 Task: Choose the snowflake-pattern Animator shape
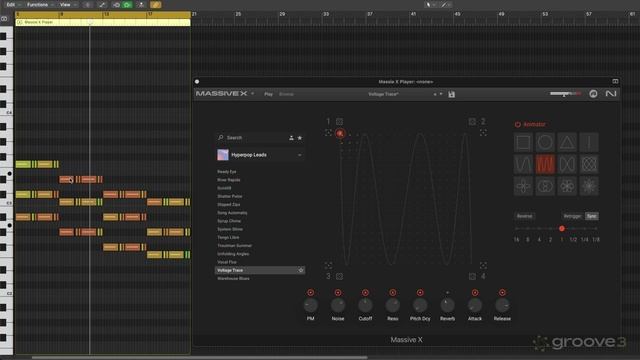pyautogui.click(x=589, y=186)
